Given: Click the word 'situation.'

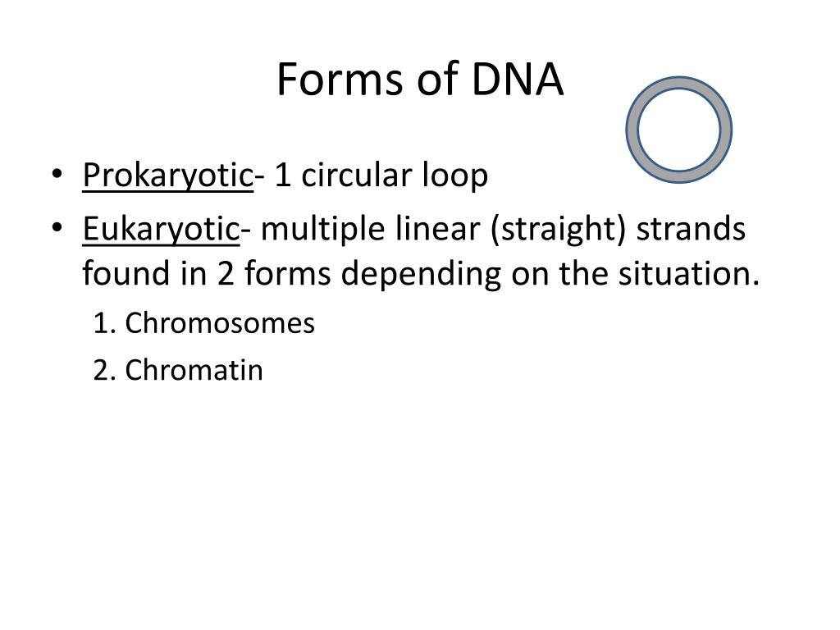Looking at the screenshot, I should [x=689, y=273].
